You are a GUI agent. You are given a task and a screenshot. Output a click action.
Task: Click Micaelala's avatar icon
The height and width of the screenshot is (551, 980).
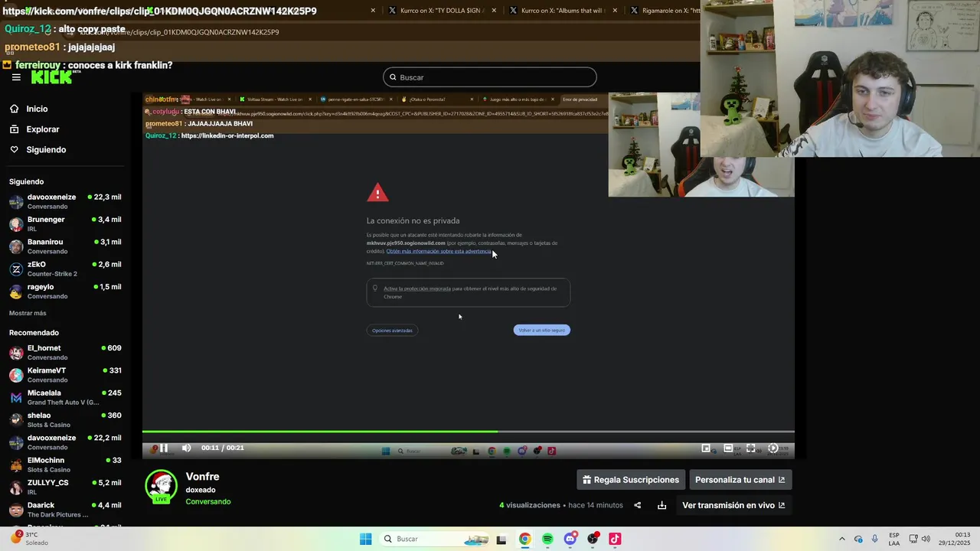click(x=16, y=398)
